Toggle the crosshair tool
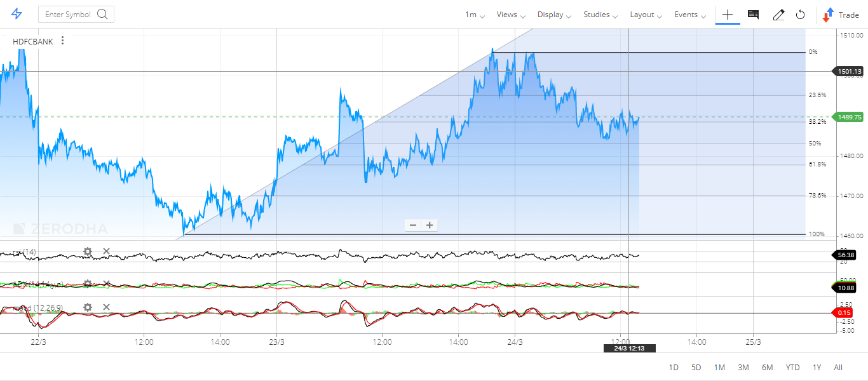This screenshot has height=381, width=868. coord(728,15)
